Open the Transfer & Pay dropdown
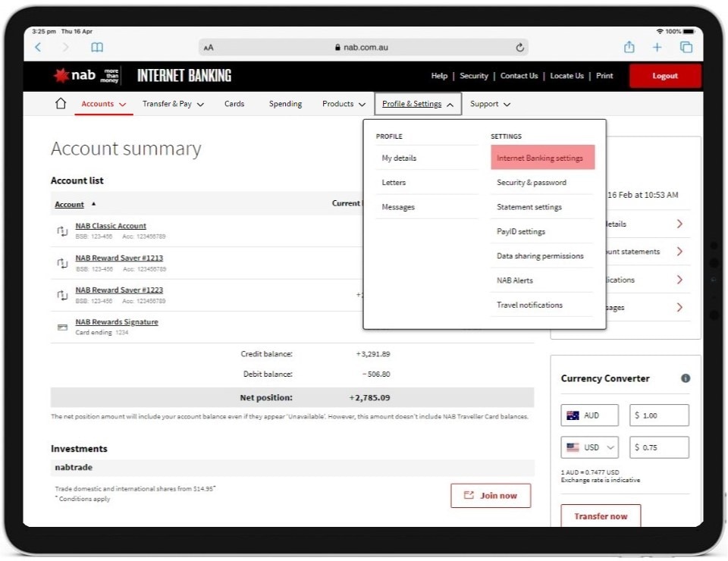The width and height of the screenshot is (728, 561). pyautogui.click(x=173, y=104)
